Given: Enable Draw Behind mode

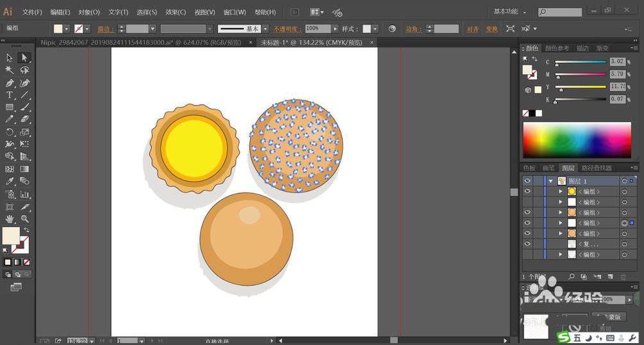Looking at the screenshot, I should click(x=17, y=275).
